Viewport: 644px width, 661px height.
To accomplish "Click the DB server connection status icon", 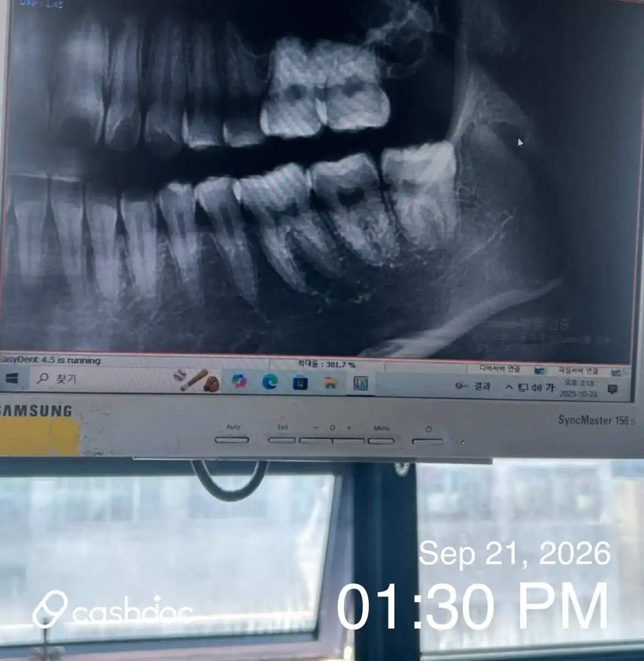I will (540, 371).
